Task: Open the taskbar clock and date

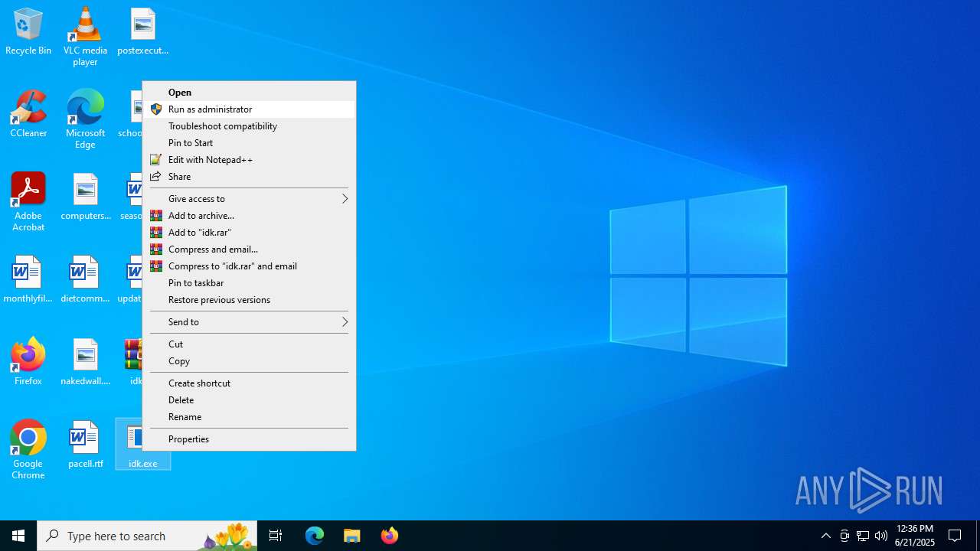Action: click(914, 536)
